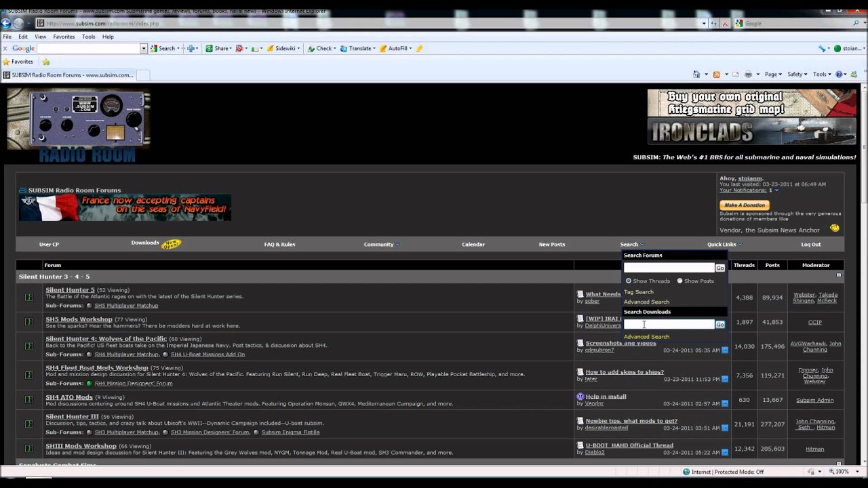Open the Page dropdown menu
The width and height of the screenshot is (868, 488).
[774, 75]
